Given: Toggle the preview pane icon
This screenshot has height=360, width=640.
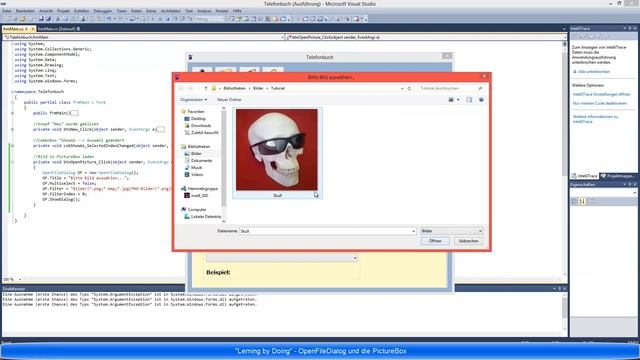Looking at the screenshot, I should point(469,100).
